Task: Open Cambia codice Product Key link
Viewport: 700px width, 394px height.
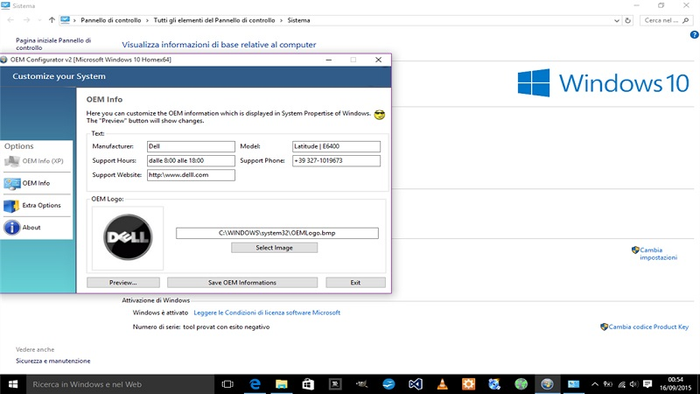Action: click(x=648, y=327)
